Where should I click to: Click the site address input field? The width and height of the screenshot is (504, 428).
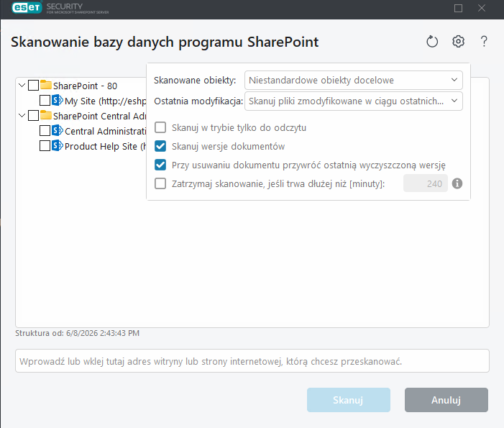[x=252, y=361]
